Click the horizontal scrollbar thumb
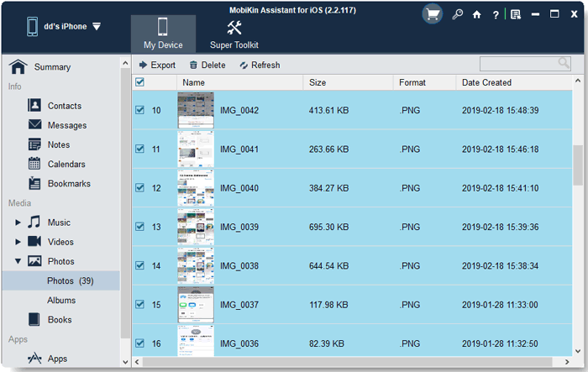Image resolution: width=588 pixels, height=372 pixels. tap(347, 362)
